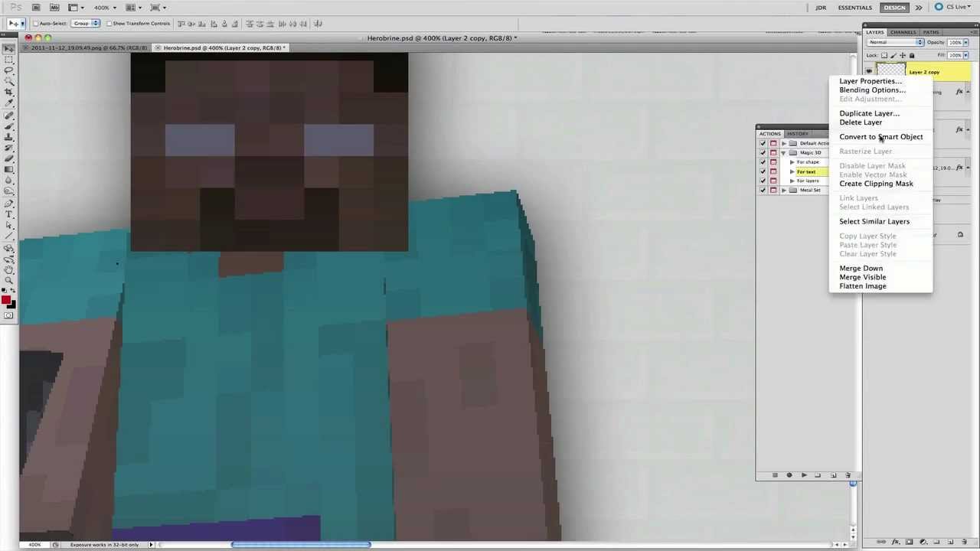Image resolution: width=980 pixels, height=551 pixels.
Task: Expand the For shape action
Action: click(792, 162)
